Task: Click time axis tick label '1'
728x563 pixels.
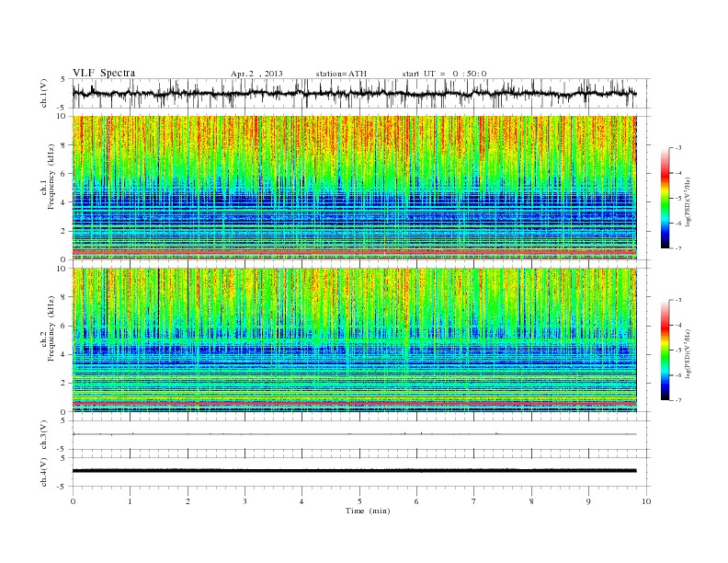Action: (x=130, y=501)
